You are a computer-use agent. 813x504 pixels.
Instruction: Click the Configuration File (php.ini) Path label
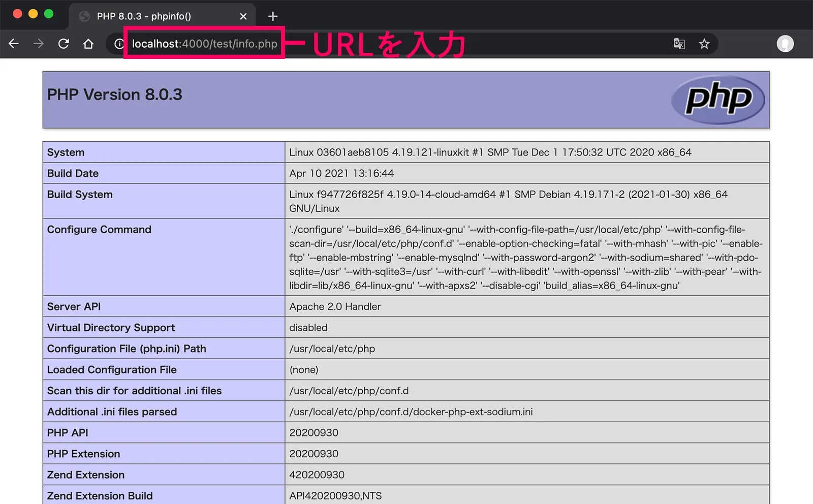(127, 349)
